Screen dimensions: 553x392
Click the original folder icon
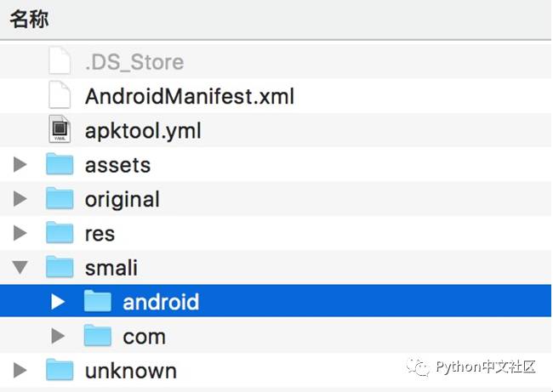[x=60, y=199]
